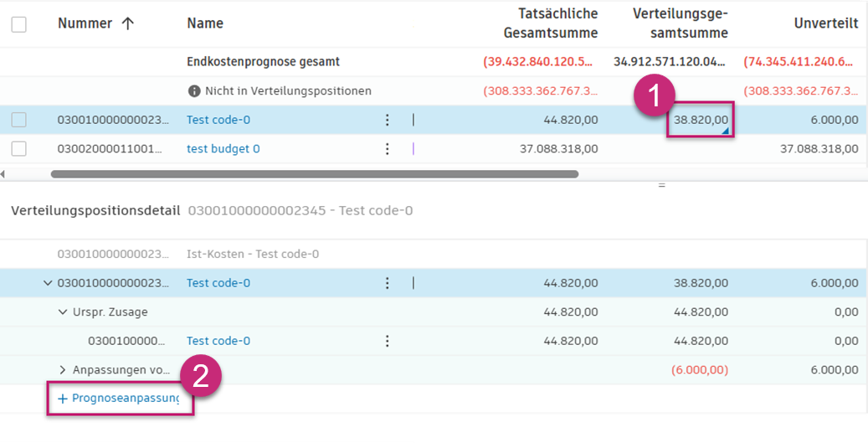Click the left scroll arrow of the top table
This screenshot has height=443, width=868.
pos(3,174)
